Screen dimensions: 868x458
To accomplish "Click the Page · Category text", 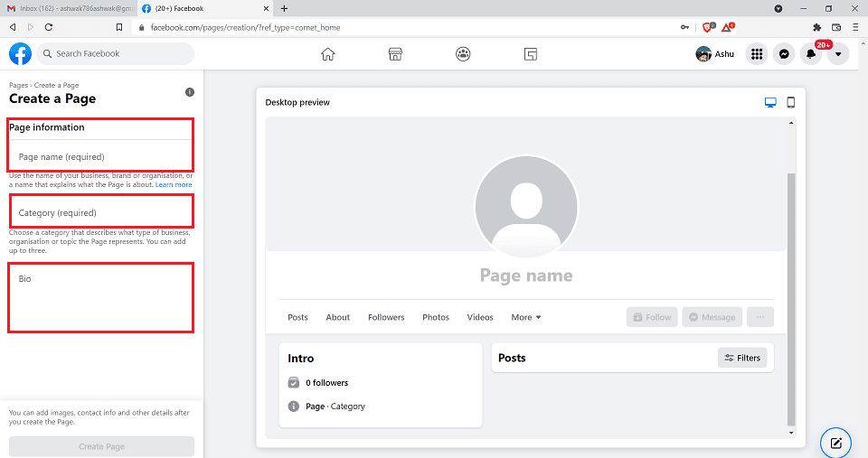I will click(x=335, y=406).
